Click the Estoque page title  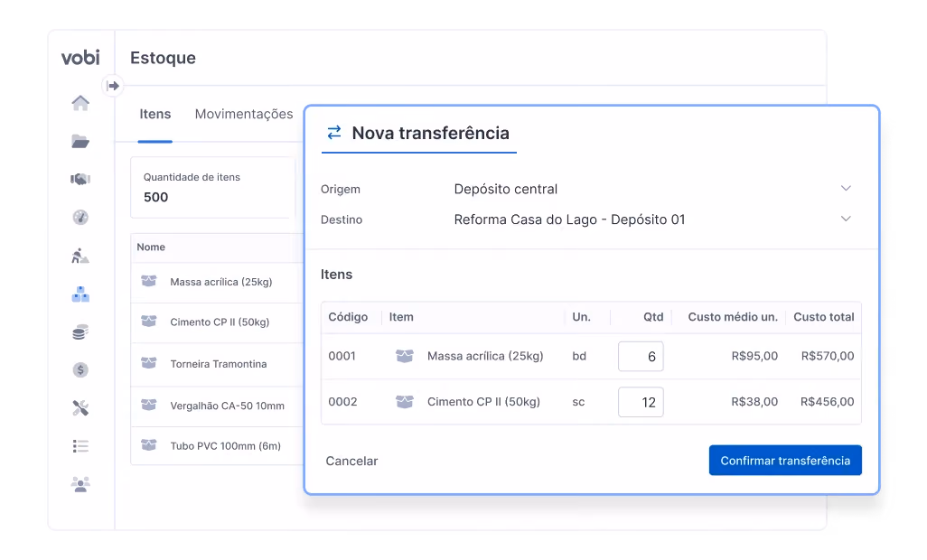tap(163, 58)
